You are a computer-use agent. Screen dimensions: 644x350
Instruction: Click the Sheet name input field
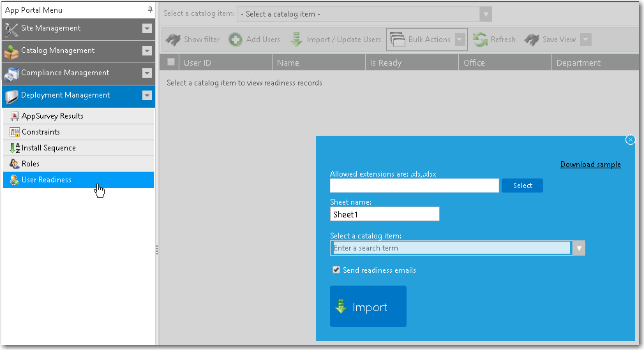pos(384,215)
